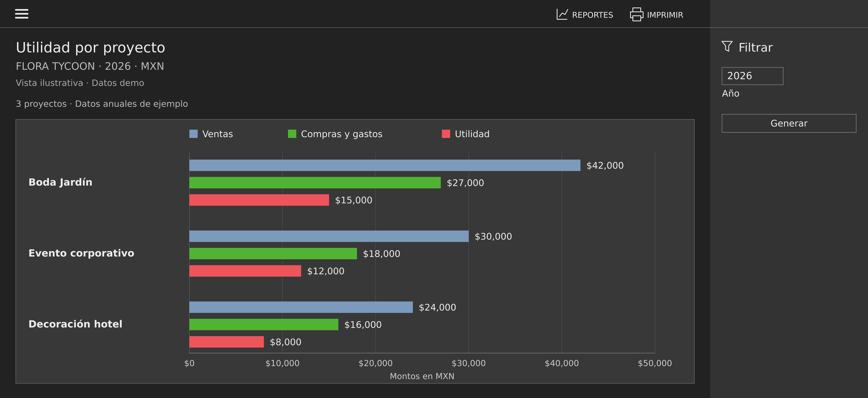This screenshot has width=868, height=398.
Task: Click the Filtrar heading text
Action: [756, 47]
